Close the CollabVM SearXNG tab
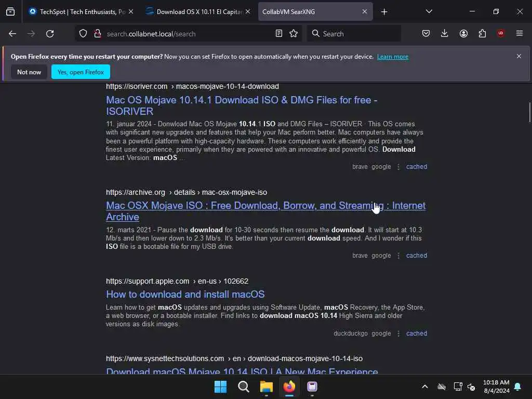 point(364,11)
